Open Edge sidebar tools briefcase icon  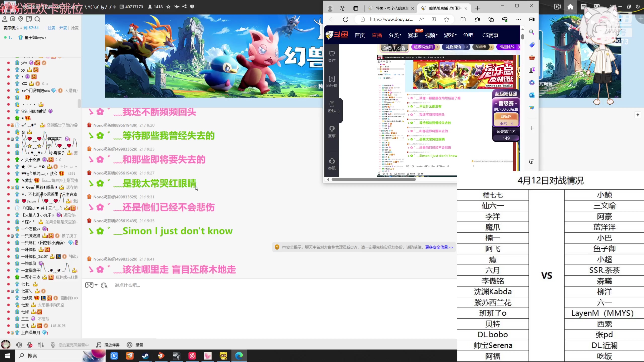tap(532, 58)
